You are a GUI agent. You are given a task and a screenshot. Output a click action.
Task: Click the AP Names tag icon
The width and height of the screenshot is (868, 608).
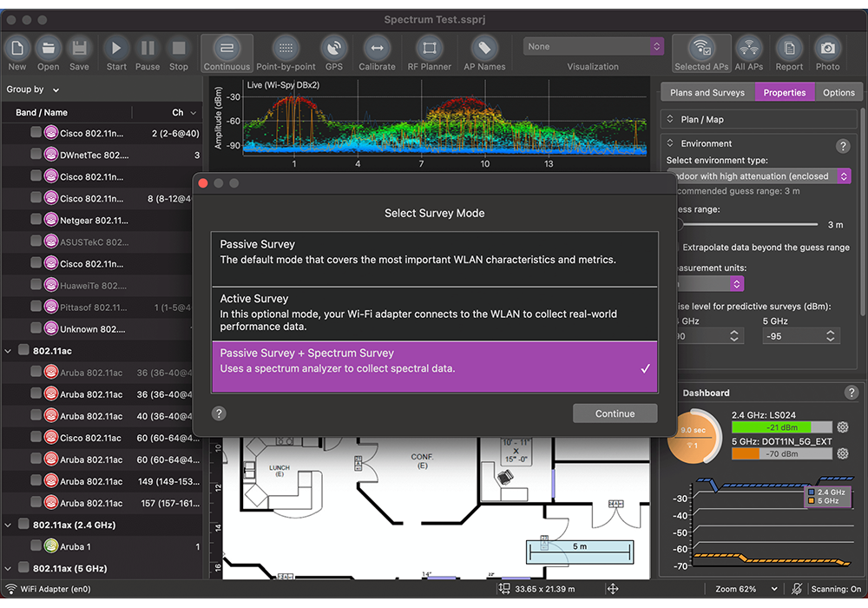484,49
